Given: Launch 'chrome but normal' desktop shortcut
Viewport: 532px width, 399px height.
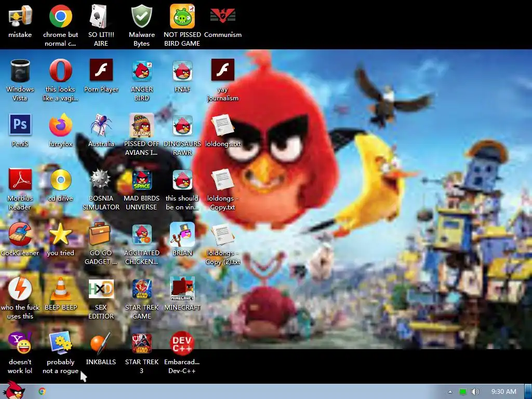Looking at the screenshot, I should [60, 16].
